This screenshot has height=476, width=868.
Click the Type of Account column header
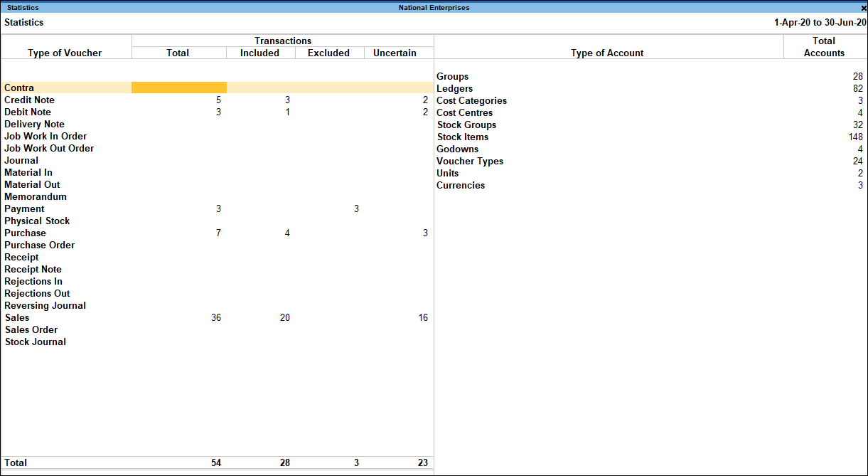pyautogui.click(x=607, y=53)
